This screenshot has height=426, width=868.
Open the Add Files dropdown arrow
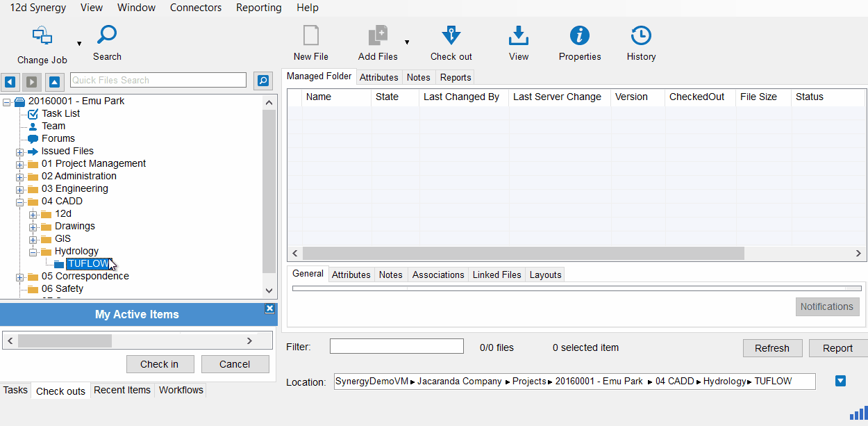(407, 42)
